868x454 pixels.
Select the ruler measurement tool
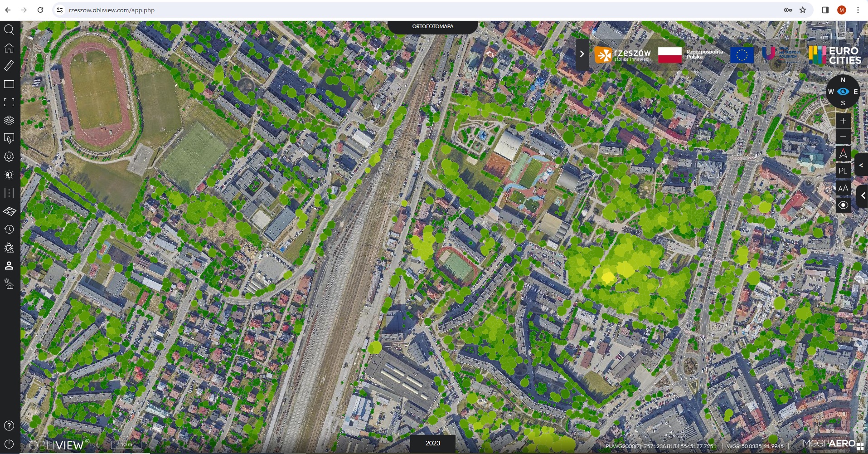pyautogui.click(x=9, y=66)
